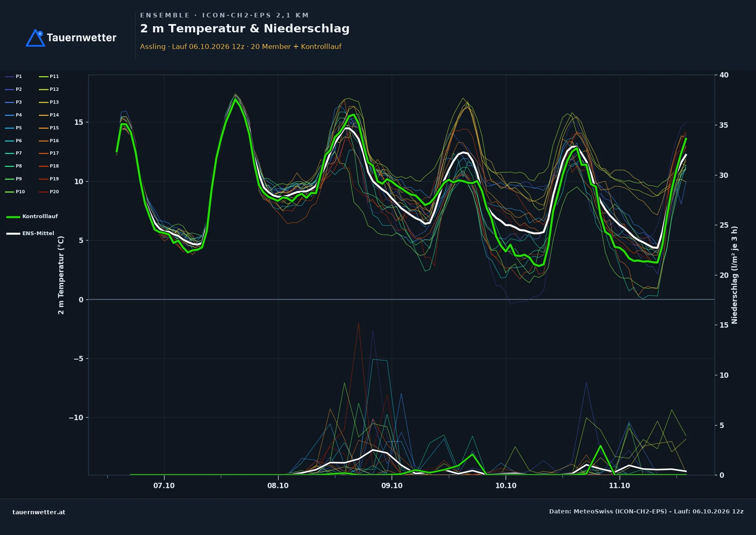Screen dimensions: 756x535
Task: Select the 07.10 date tick label
Action: 164,486
